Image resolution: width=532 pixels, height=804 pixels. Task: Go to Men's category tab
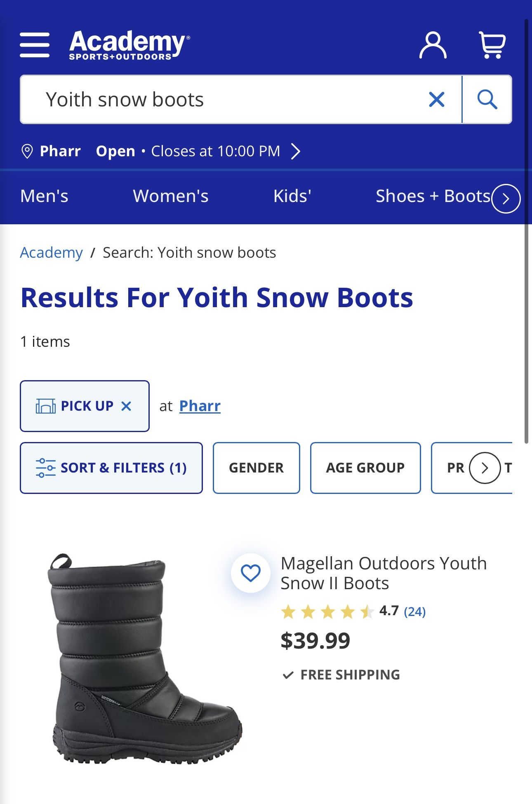pos(44,196)
